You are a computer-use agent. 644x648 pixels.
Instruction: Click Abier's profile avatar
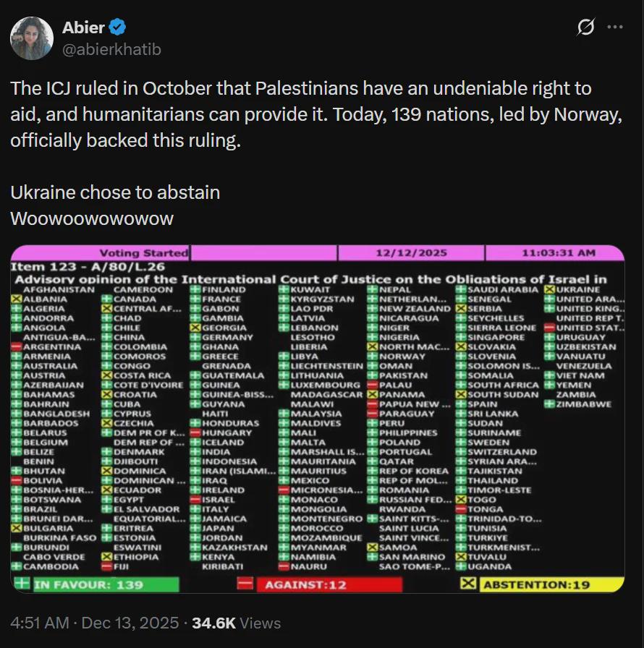pos(32,38)
